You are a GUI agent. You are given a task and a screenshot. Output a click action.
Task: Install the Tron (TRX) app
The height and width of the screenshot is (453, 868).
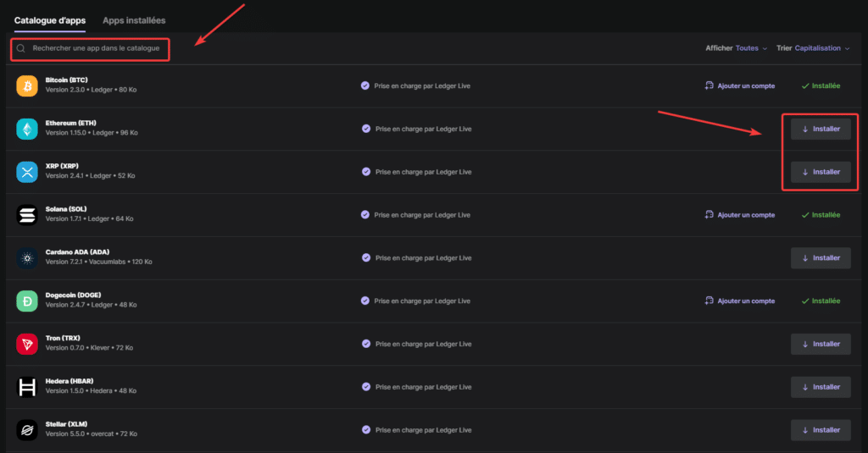coord(821,344)
